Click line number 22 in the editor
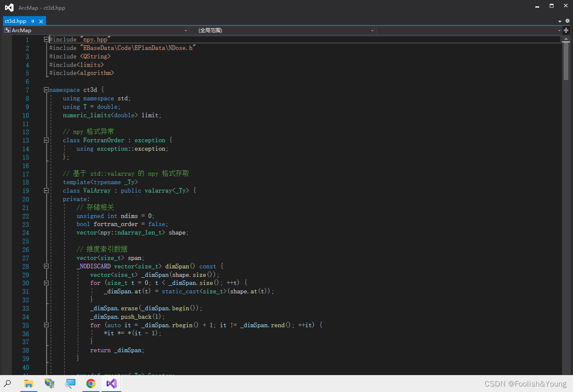This screenshot has height=392, width=573. [25, 215]
